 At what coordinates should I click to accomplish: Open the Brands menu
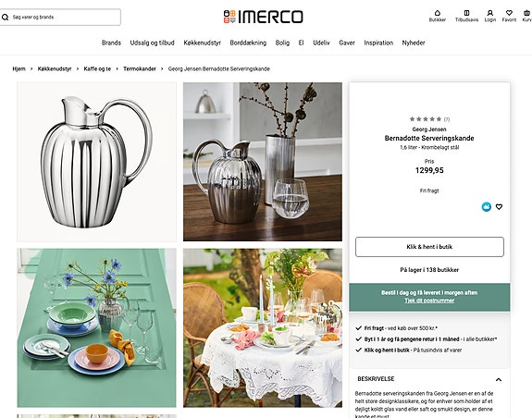[111, 43]
